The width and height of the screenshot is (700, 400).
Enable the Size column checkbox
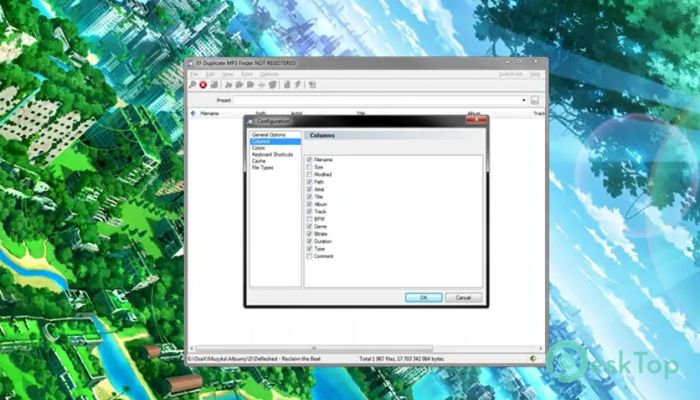point(310,165)
